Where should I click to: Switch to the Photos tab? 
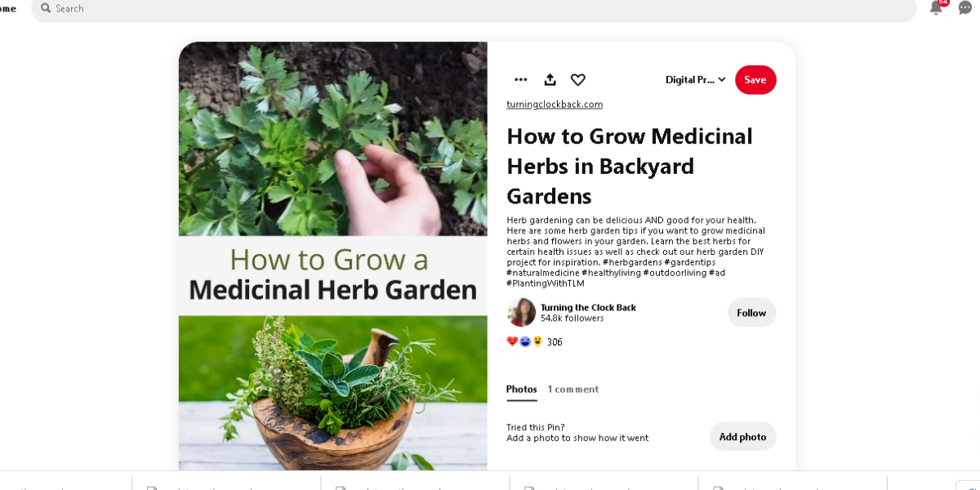pos(522,390)
